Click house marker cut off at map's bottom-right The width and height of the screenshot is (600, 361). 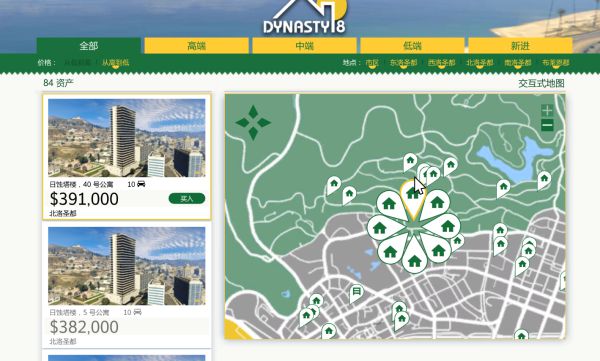click(x=521, y=334)
